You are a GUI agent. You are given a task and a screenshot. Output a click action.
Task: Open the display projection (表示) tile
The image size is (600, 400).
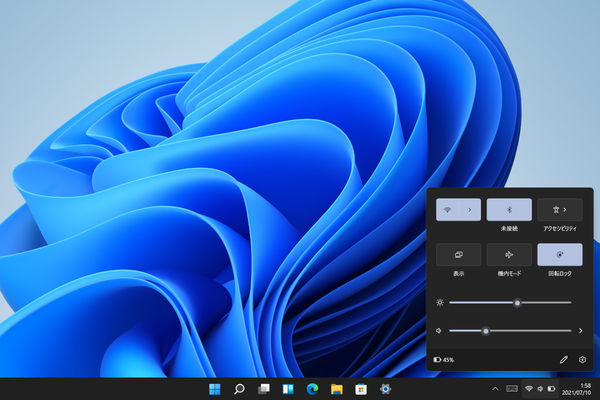pyautogui.click(x=459, y=255)
